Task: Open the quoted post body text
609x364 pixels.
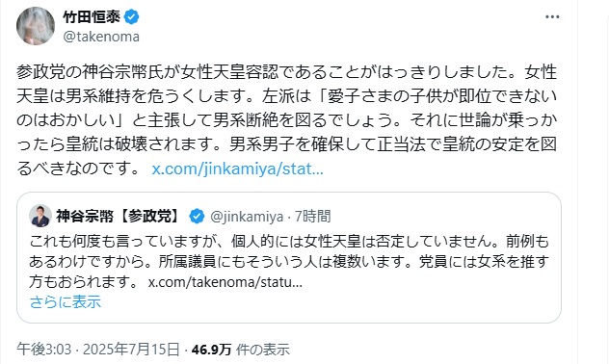Action: pos(289,262)
